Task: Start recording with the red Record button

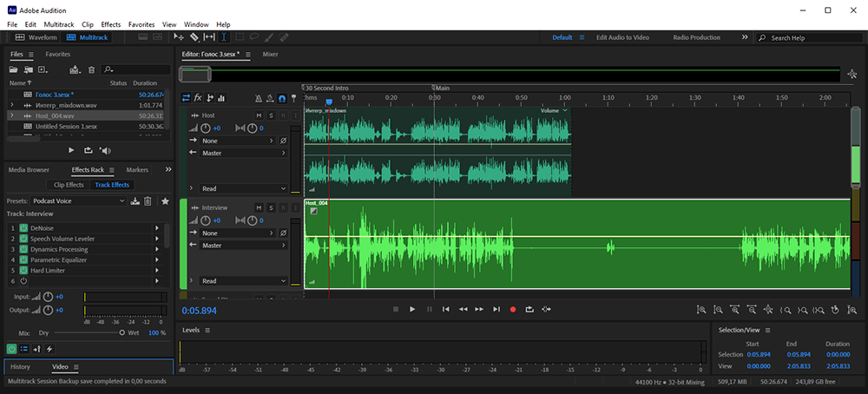Action: click(x=513, y=309)
